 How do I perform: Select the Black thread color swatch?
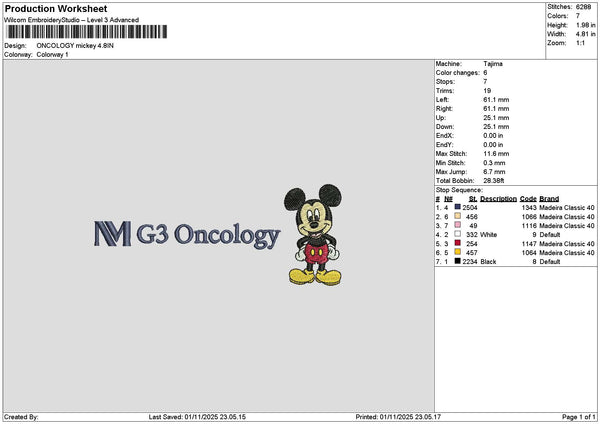click(457, 261)
